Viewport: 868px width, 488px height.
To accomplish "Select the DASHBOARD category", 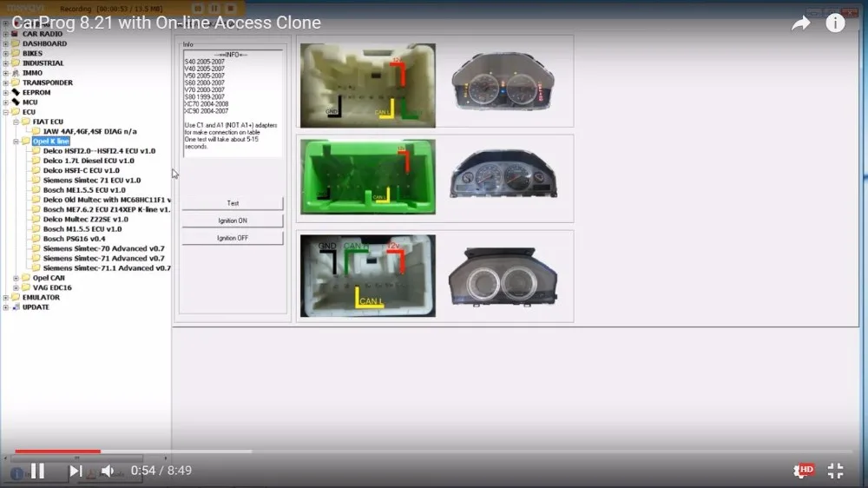I will [x=44, y=43].
